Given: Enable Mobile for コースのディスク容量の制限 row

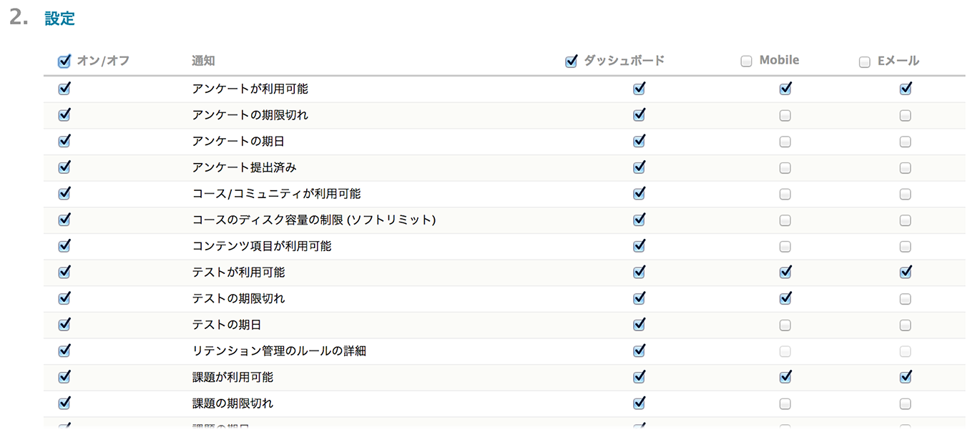Looking at the screenshot, I should 785,220.
